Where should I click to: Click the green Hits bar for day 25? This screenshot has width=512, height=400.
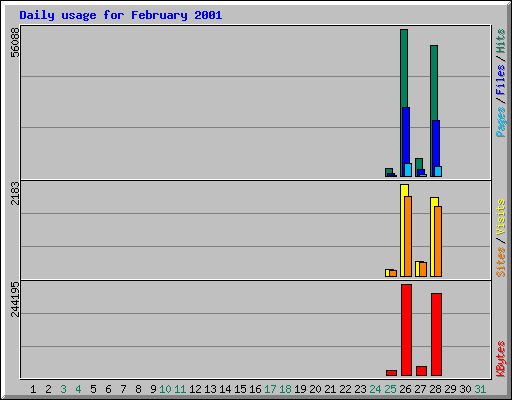pyautogui.click(x=389, y=171)
